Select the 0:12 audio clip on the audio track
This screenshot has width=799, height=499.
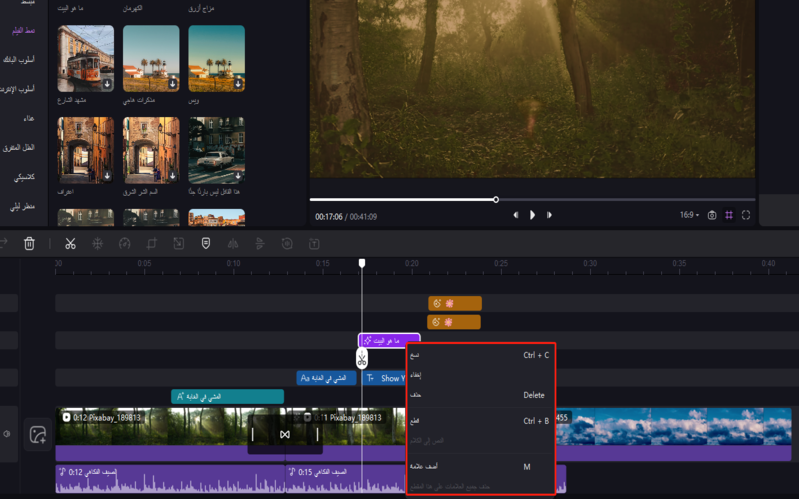click(170, 479)
